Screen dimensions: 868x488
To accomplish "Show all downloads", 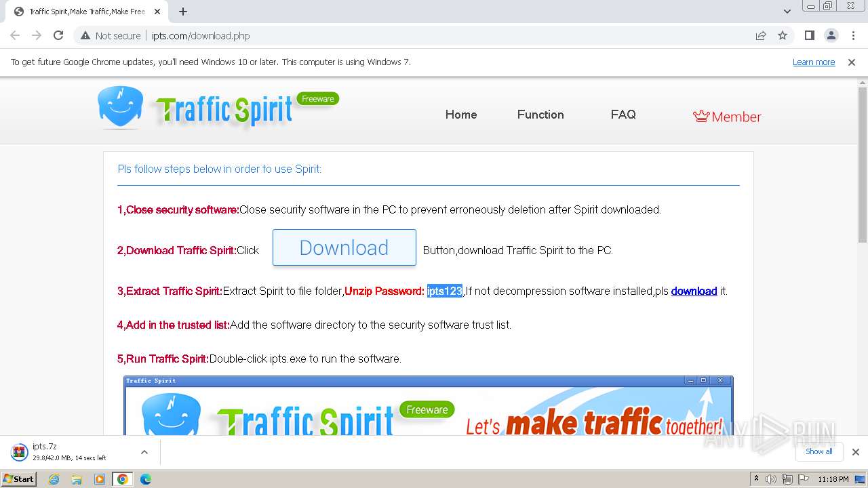I will click(x=818, y=451).
